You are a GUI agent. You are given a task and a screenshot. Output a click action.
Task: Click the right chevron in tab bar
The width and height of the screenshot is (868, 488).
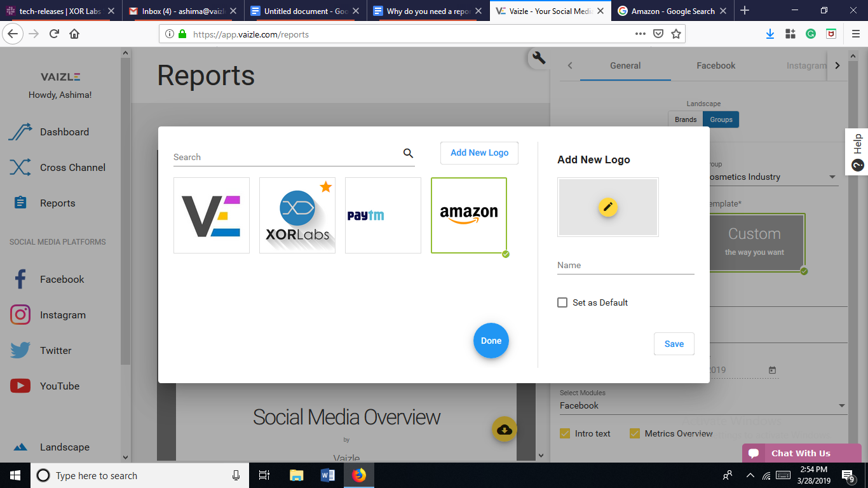point(837,65)
